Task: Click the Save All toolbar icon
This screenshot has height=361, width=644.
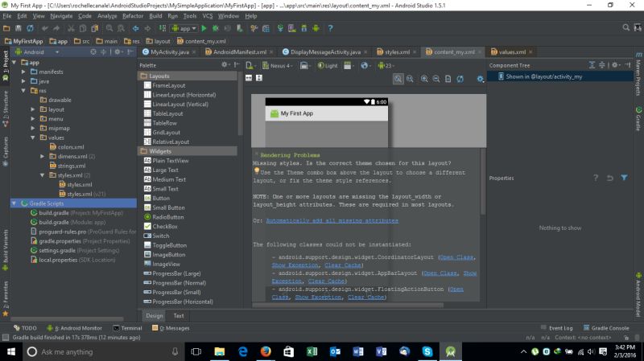Action: pos(18,28)
